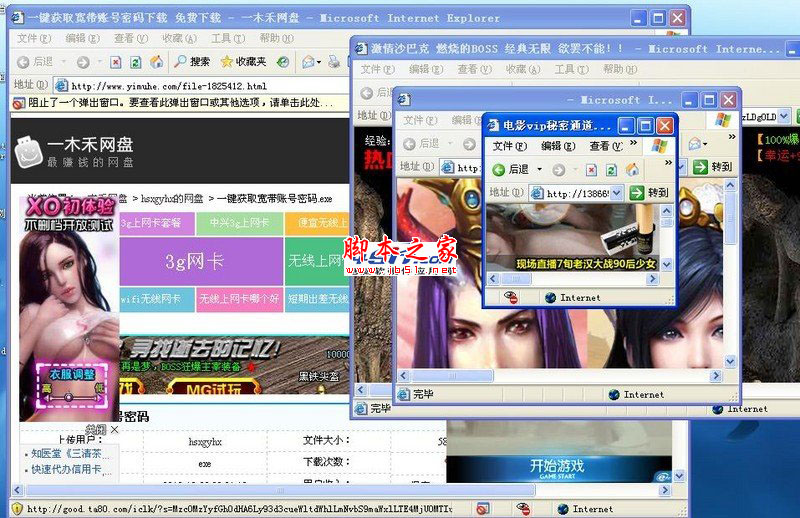The width and height of the screenshot is (800, 518).
Task: Click Stop icon in 电影vip window
Action: pos(591,169)
